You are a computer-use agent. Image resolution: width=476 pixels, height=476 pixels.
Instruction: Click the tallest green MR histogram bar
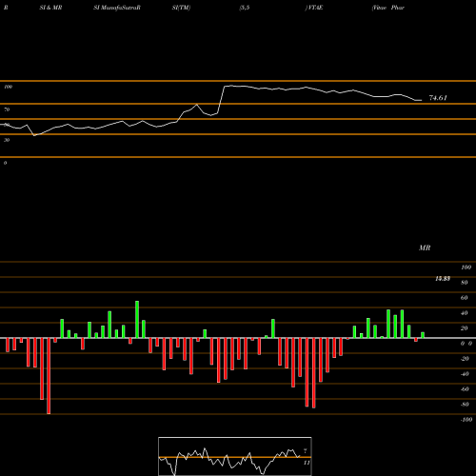137,319
